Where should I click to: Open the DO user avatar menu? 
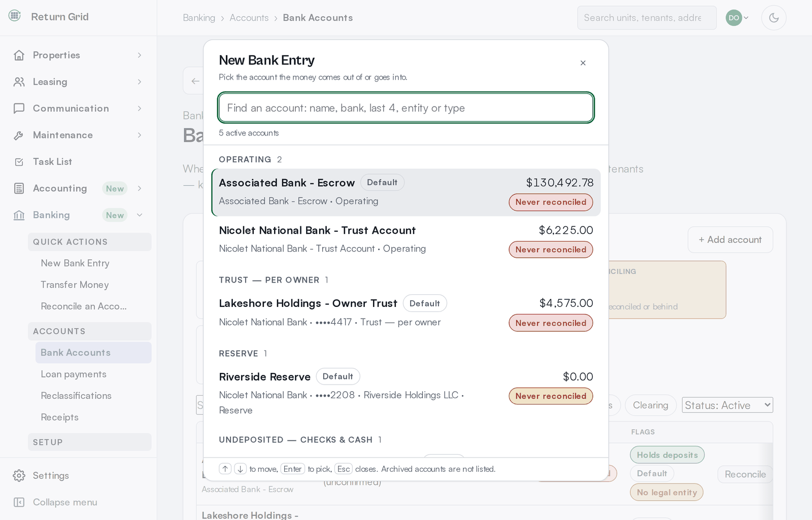737,18
